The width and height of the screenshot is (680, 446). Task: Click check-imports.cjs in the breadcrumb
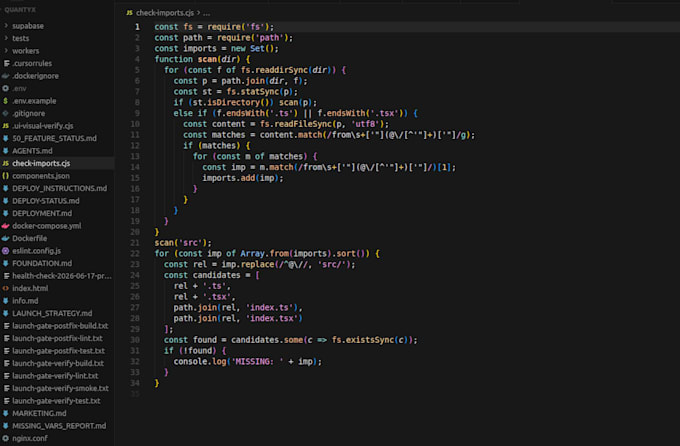tap(165, 13)
